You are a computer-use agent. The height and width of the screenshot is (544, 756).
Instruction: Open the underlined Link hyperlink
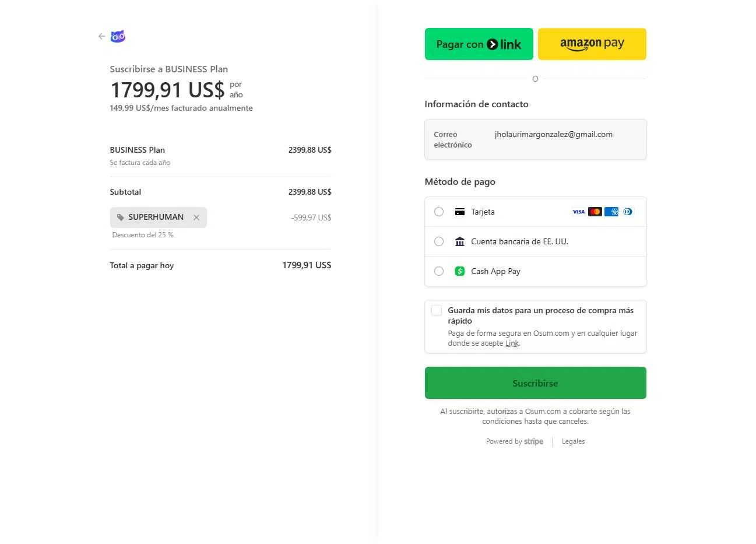[512, 343]
